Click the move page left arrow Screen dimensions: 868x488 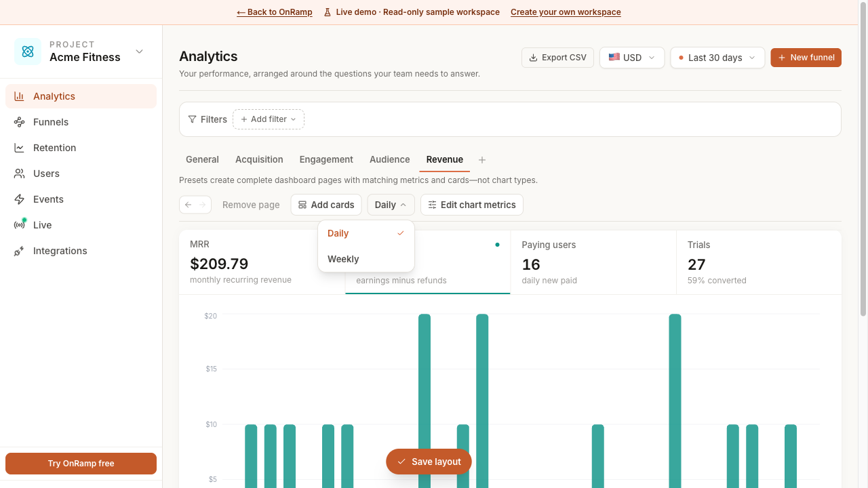click(188, 205)
